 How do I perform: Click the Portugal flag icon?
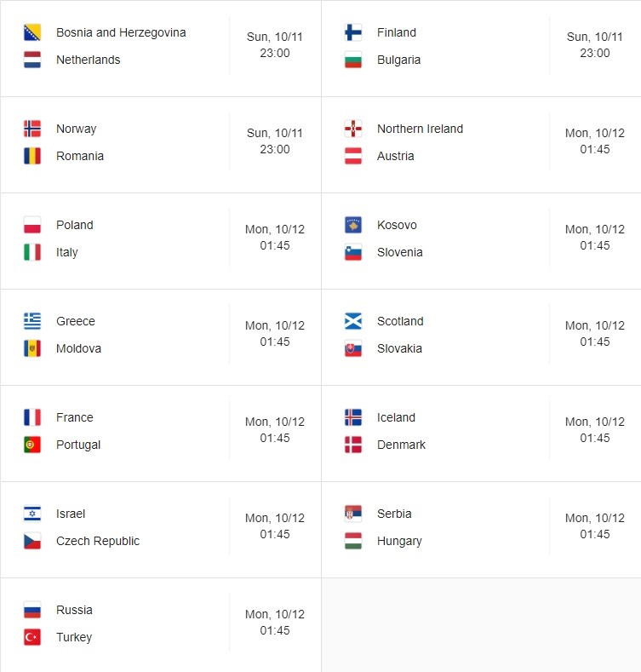(x=32, y=445)
